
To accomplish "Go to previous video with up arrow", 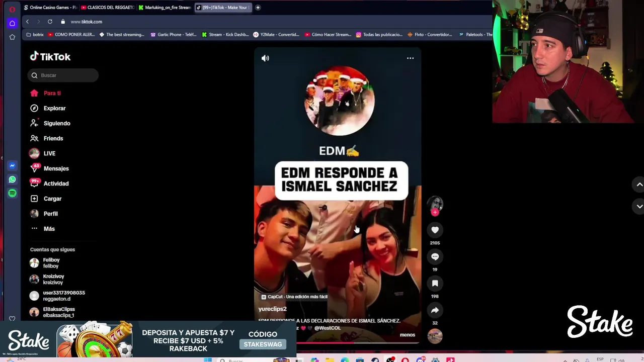I will pos(639,185).
